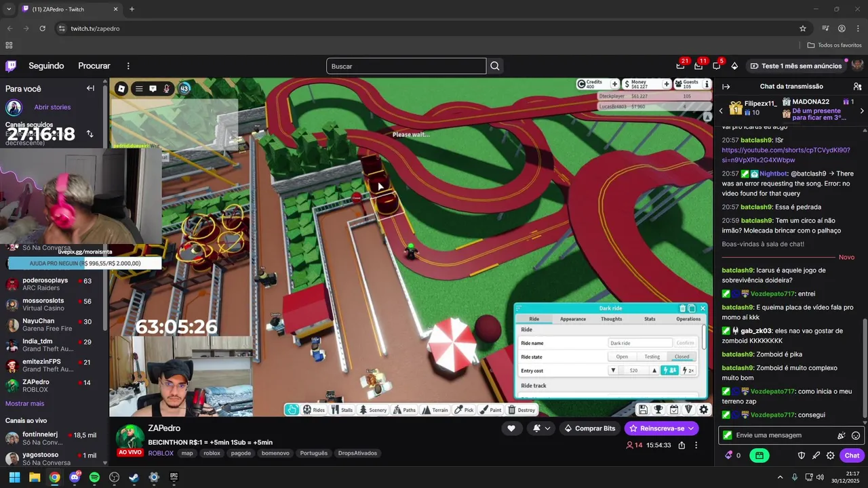The height and width of the screenshot is (488, 868).
Task: Click the ROBLOX category link
Action: 161,453
